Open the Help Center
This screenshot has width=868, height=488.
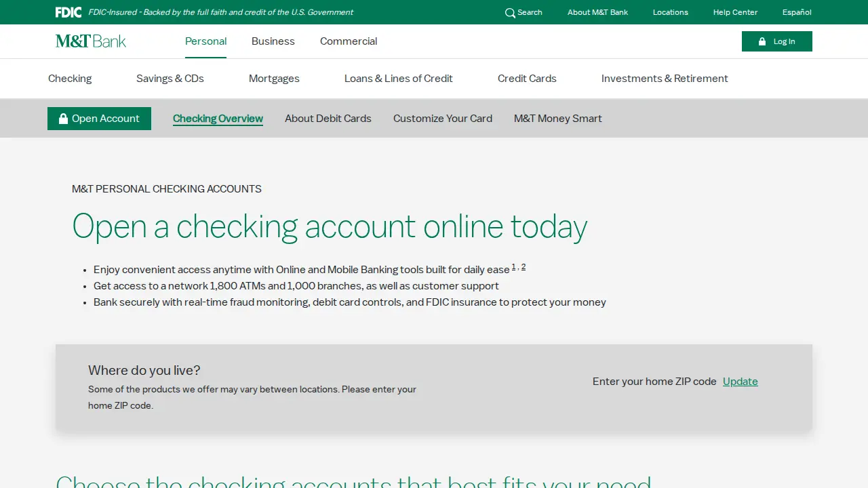click(x=735, y=12)
